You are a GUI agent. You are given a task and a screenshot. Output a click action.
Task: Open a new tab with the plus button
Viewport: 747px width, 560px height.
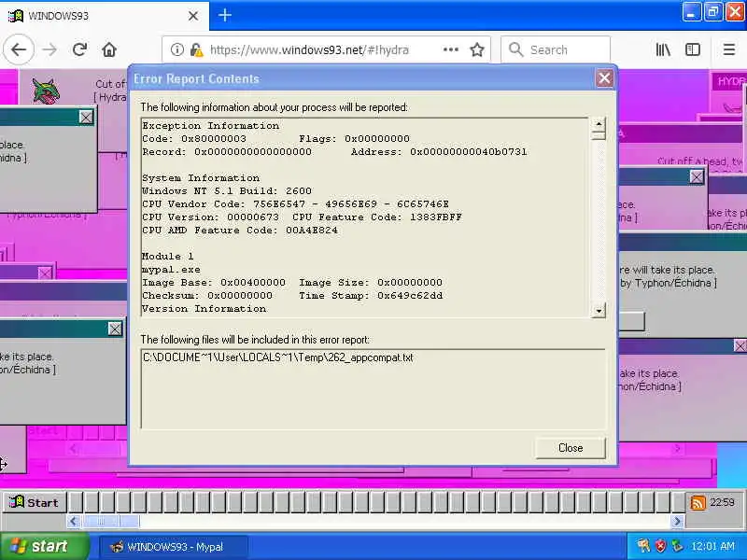tap(225, 15)
